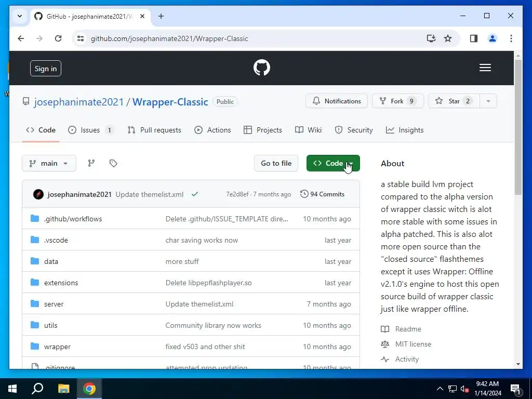Screen dimensions: 532x399
Task: Open commit hash 7e2d8ef
Action: 237,194
